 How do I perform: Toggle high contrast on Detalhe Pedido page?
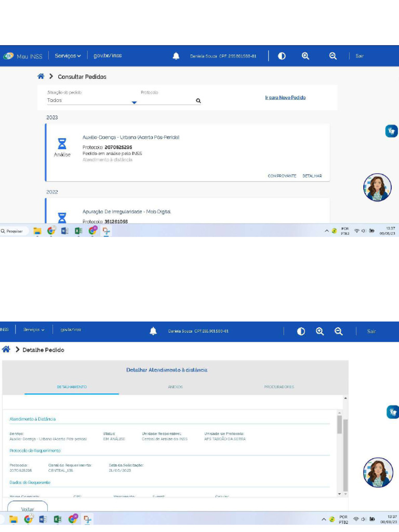click(x=301, y=331)
